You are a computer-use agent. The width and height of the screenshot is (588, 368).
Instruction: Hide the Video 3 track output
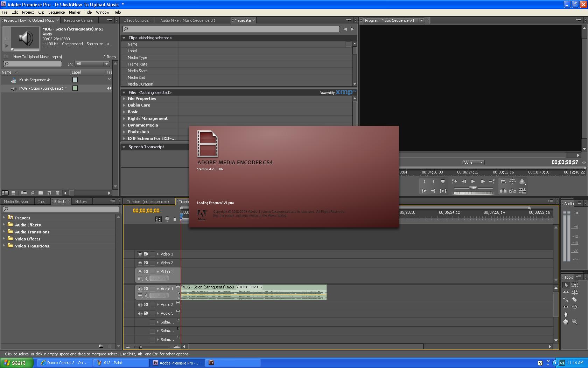pos(140,254)
